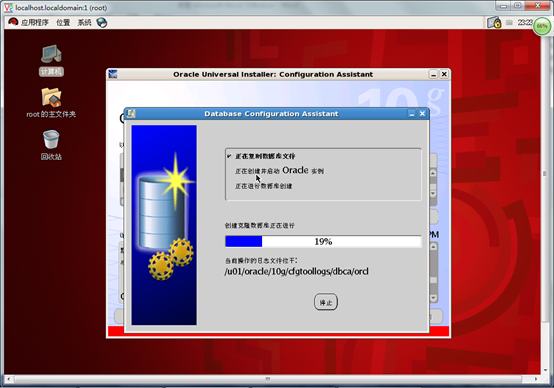The image size is (554, 388).
Task: Minimize the Database Configuration Assistant dialog
Action: coord(411,114)
